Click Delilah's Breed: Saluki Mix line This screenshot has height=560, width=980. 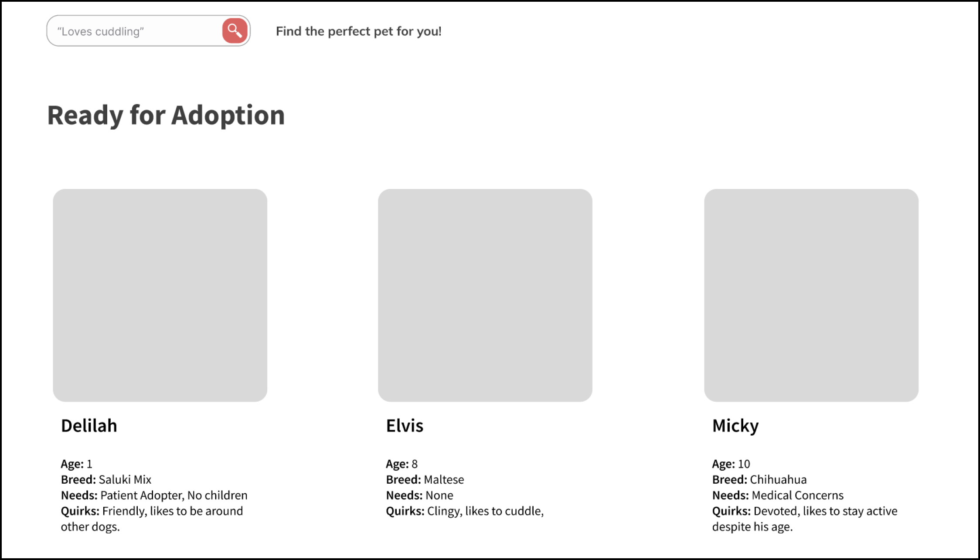pos(106,480)
